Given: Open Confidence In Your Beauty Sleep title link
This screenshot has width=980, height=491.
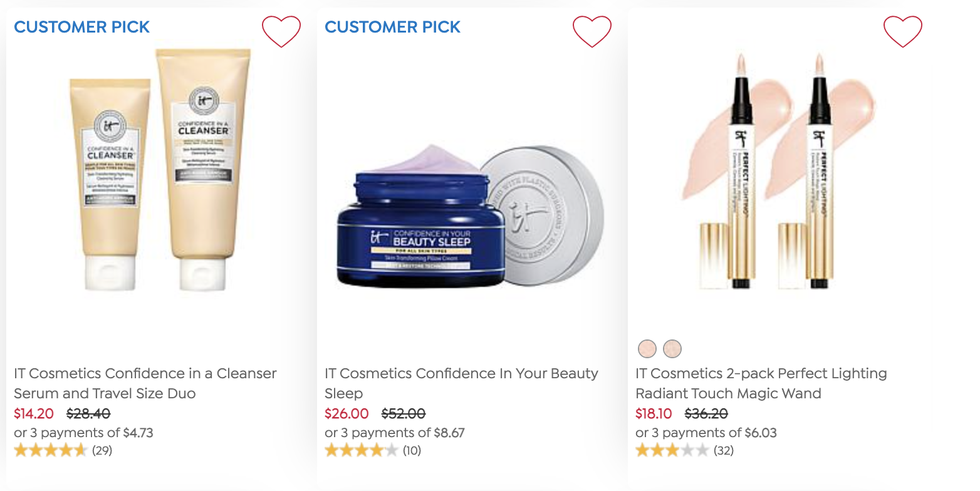Looking at the screenshot, I should (x=461, y=383).
